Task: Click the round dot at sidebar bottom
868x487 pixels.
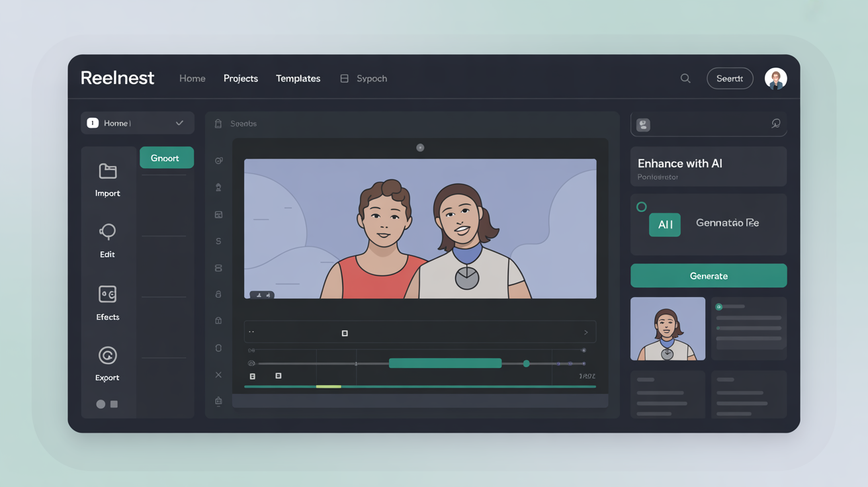Action: pyautogui.click(x=101, y=404)
